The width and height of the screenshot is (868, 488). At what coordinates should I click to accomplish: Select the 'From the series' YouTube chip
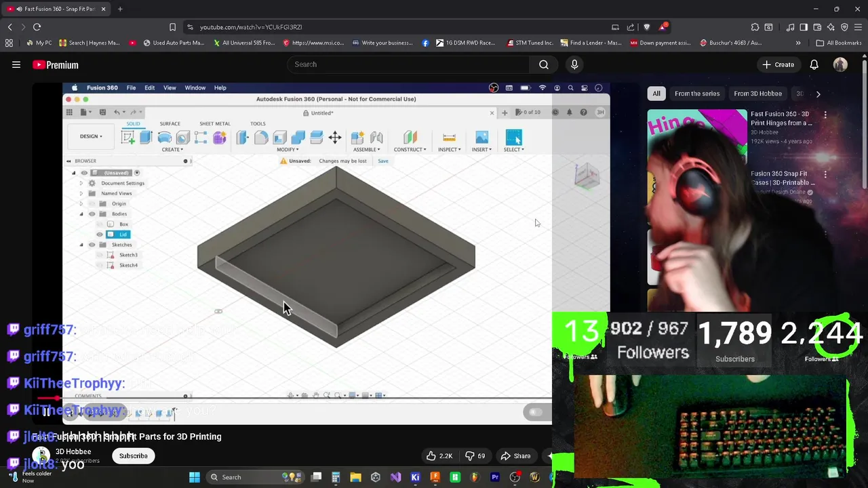pos(697,94)
